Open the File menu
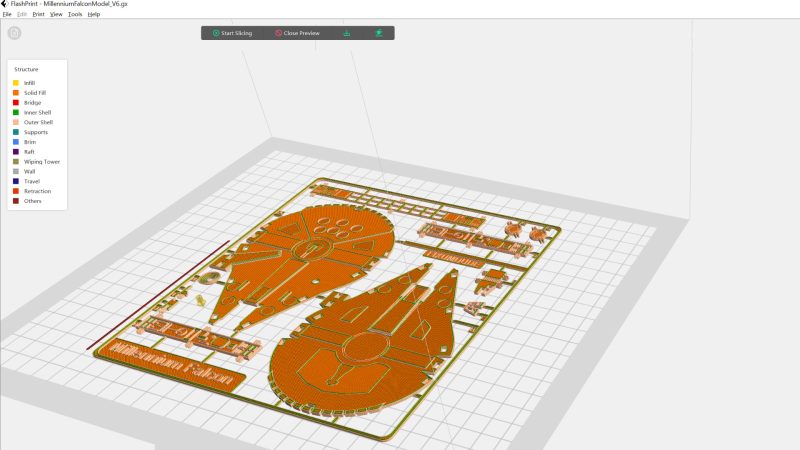The width and height of the screenshot is (800, 450). tap(7, 14)
